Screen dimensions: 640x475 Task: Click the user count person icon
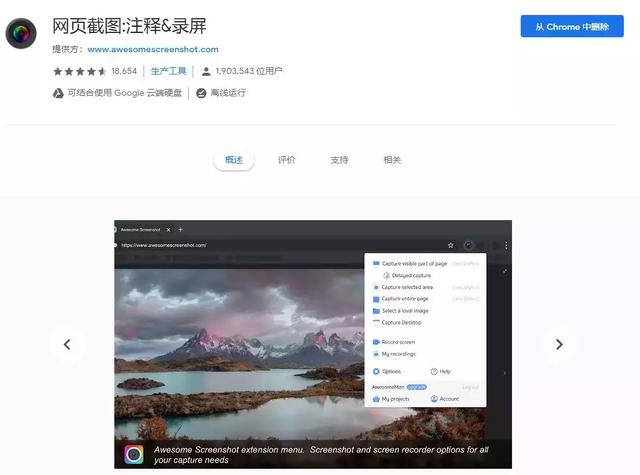tap(206, 72)
